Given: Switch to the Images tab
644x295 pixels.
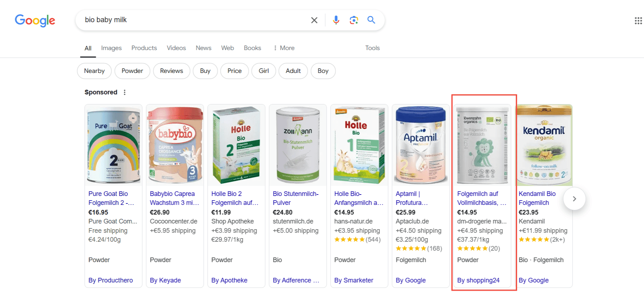Looking at the screenshot, I should 111,48.
